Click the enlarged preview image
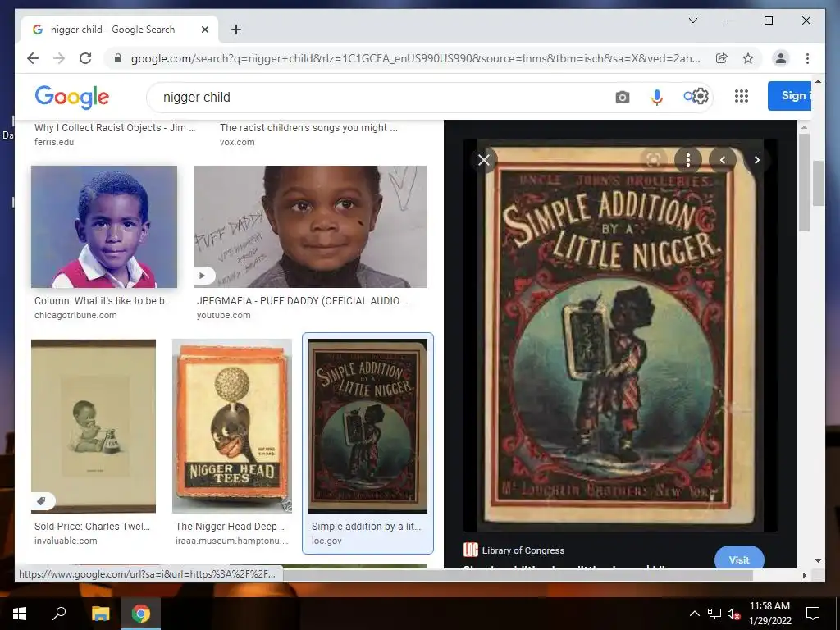The height and width of the screenshot is (630, 840). pos(620,336)
